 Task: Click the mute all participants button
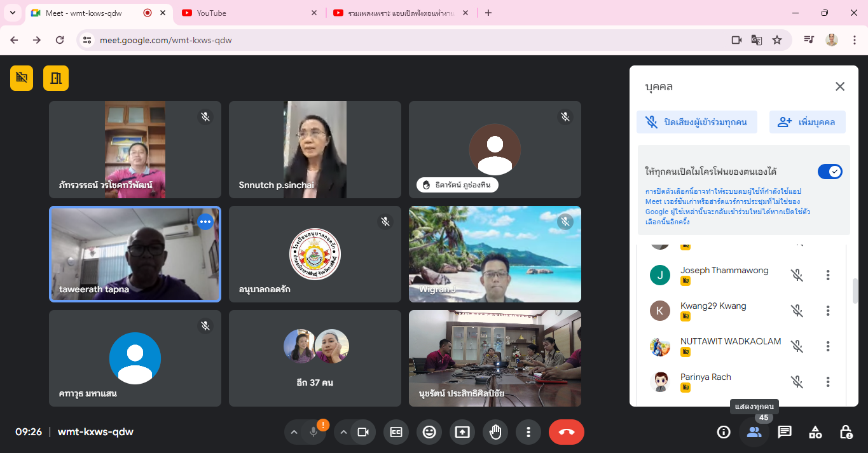697,122
